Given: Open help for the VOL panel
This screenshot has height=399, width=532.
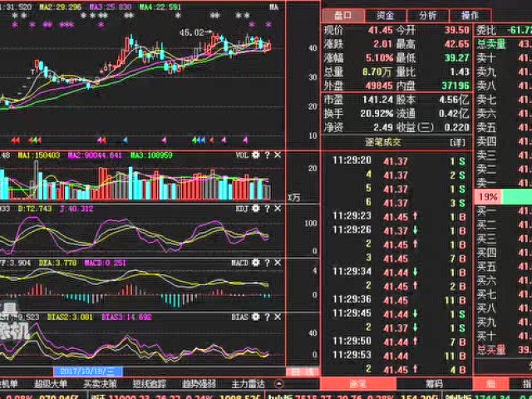Looking at the screenshot, I should [x=268, y=155].
